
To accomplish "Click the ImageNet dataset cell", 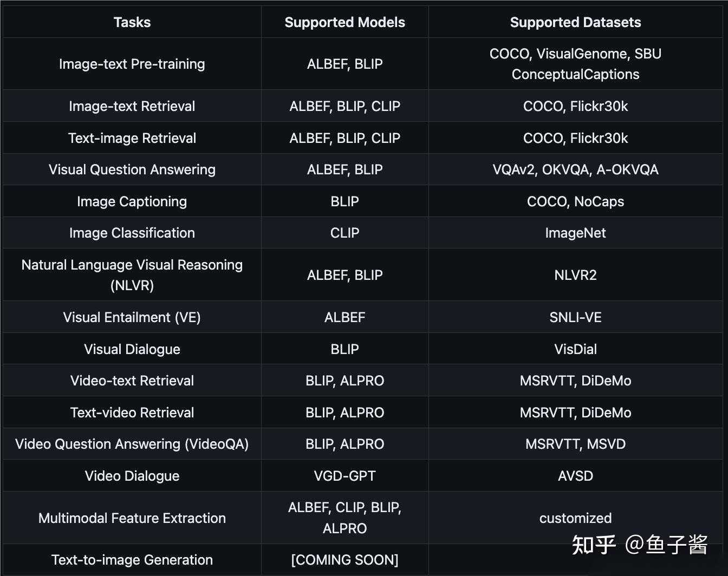I will point(575,233).
